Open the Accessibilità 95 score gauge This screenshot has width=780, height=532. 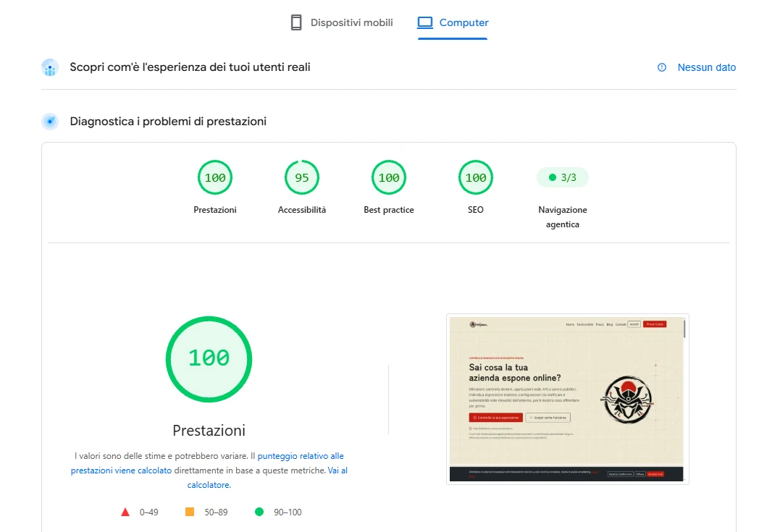[302, 177]
